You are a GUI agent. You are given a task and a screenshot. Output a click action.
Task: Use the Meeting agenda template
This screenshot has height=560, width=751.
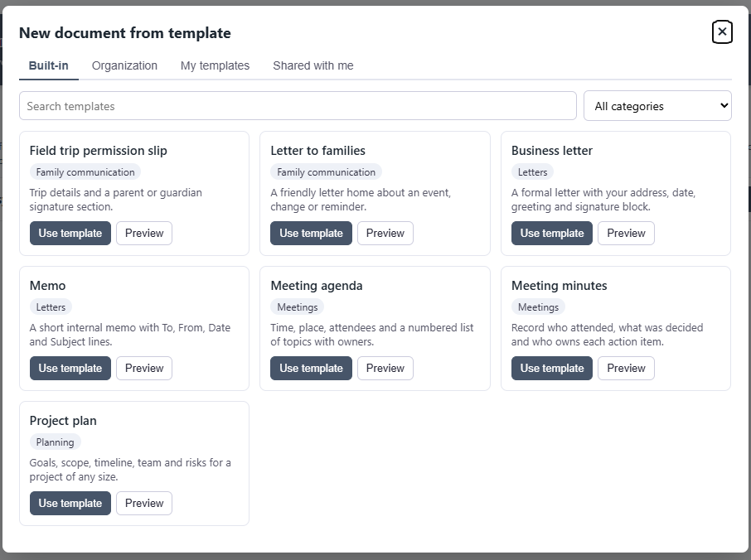click(x=312, y=368)
